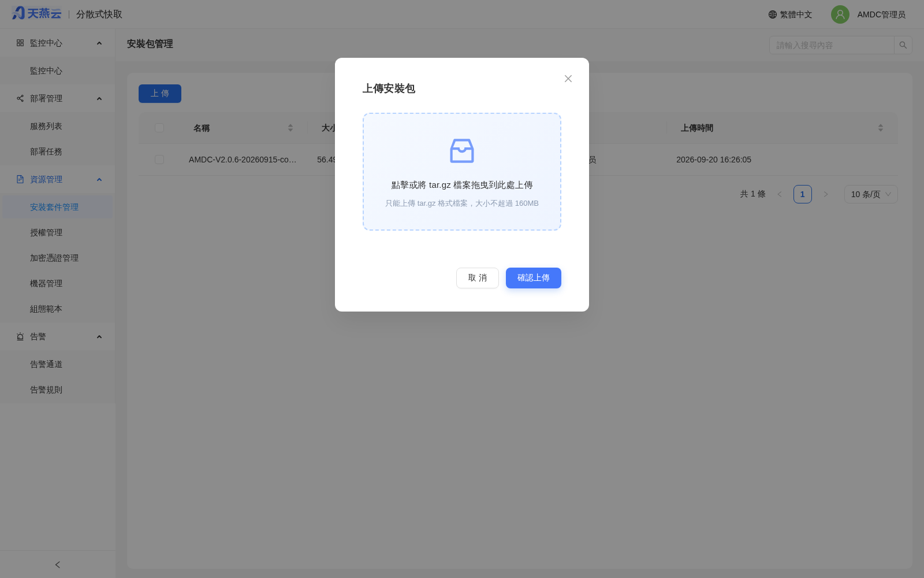This screenshot has height=578, width=924.
Task: Collapse the 告警 menu group chevron
Action: tap(99, 337)
